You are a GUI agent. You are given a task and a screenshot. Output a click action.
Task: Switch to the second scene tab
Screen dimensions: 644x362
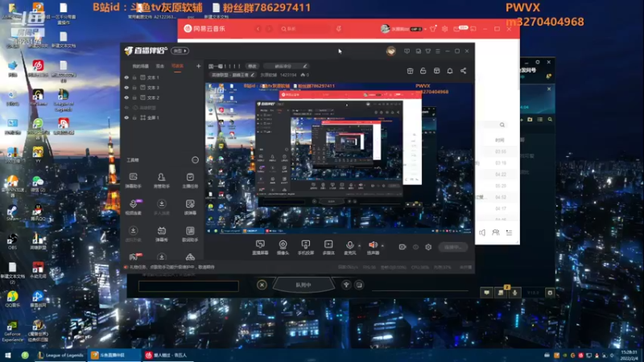(159, 66)
